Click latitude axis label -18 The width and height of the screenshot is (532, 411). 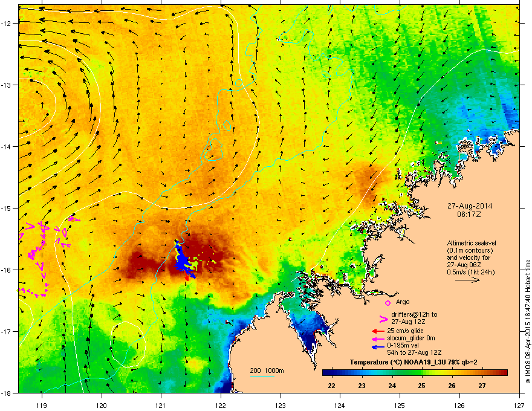pyautogui.click(x=7, y=393)
